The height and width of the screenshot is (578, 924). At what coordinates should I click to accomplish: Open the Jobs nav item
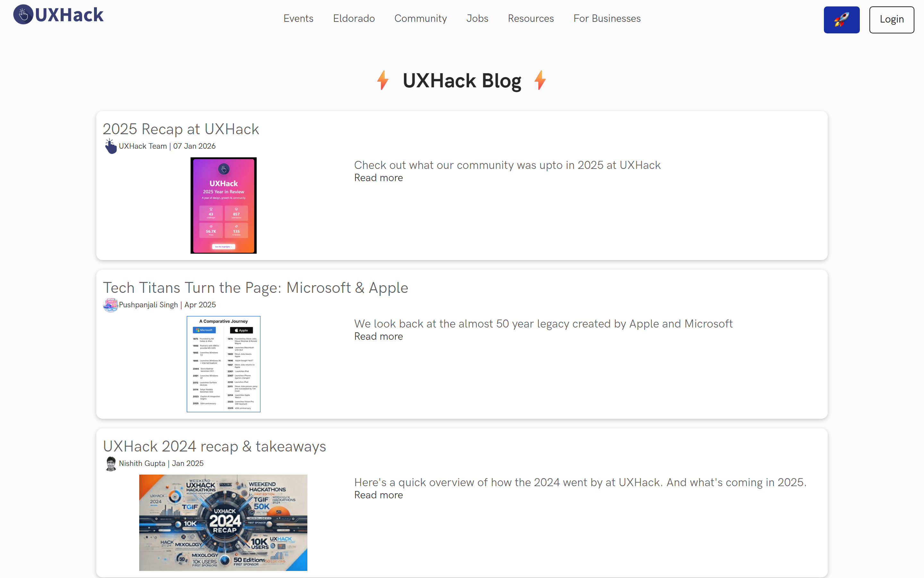[477, 18]
